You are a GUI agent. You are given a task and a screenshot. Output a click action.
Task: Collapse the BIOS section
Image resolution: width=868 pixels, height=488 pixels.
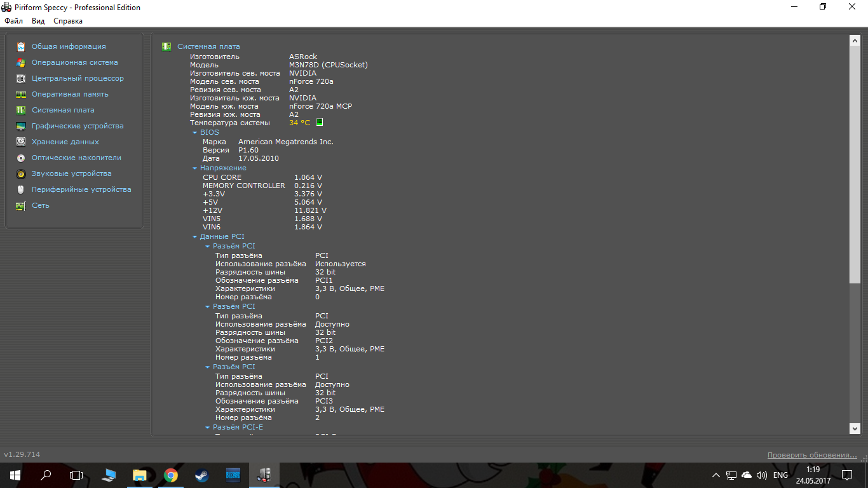(x=195, y=133)
